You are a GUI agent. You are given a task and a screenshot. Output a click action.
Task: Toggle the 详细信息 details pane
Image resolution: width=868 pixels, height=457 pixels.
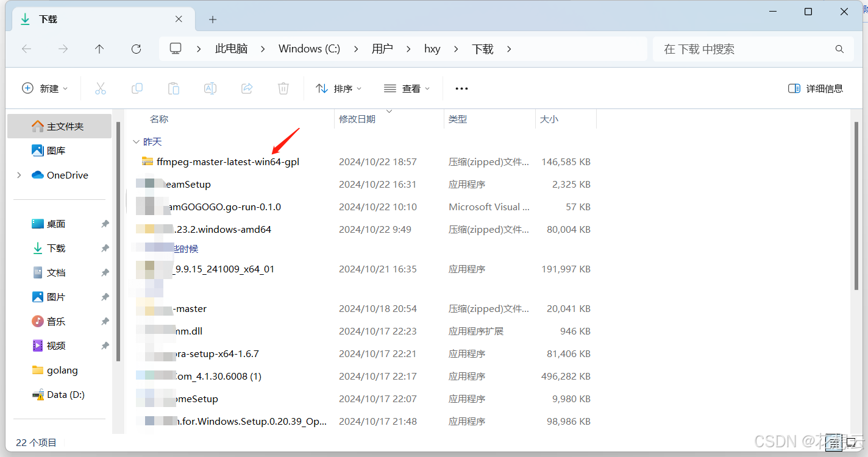(816, 88)
